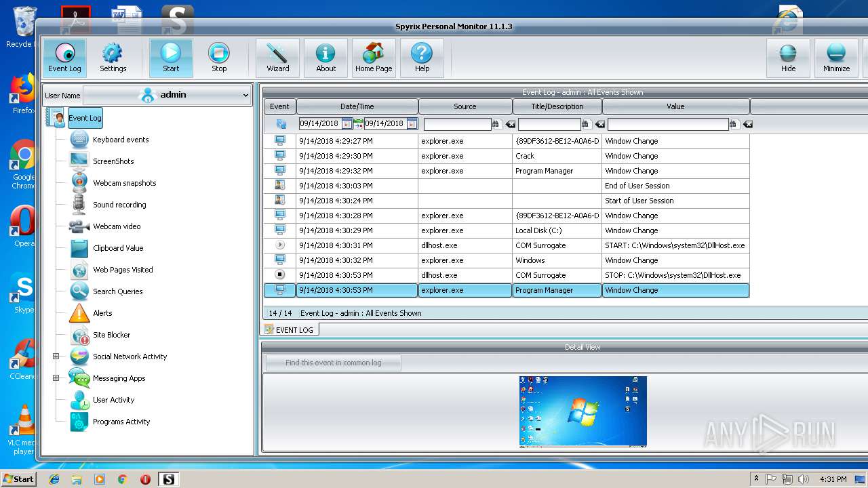This screenshot has height=488, width=868.
Task: Click refresh icon in filter row
Action: tap(281, 124)
